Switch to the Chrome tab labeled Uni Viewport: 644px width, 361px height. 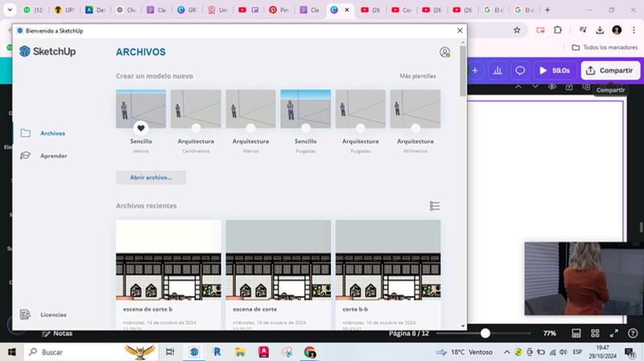(217, 10)
